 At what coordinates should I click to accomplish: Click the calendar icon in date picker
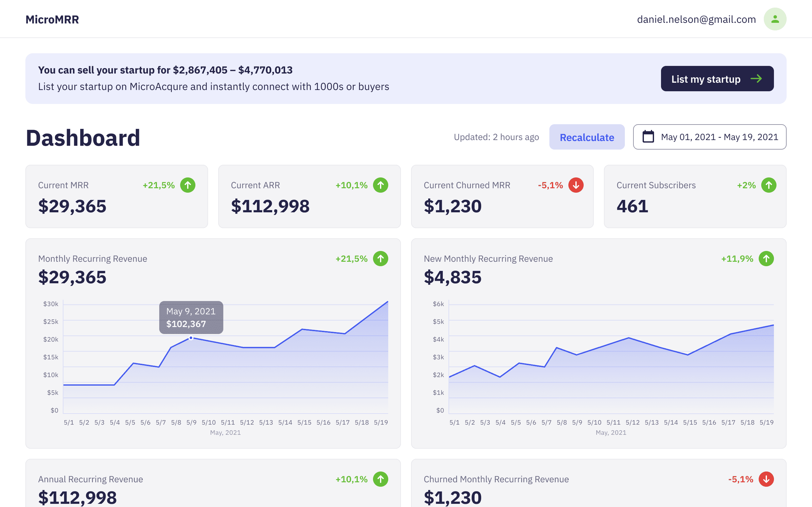point(648,137)
